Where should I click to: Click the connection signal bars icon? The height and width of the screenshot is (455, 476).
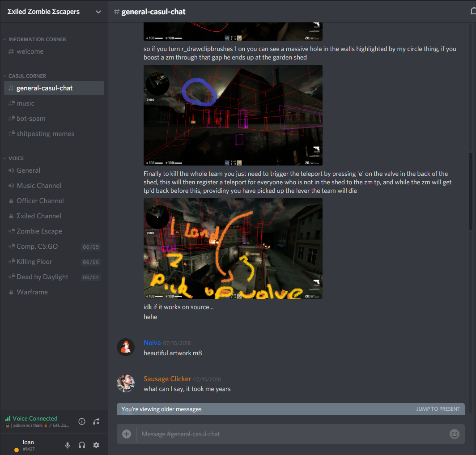coord(8,419)
